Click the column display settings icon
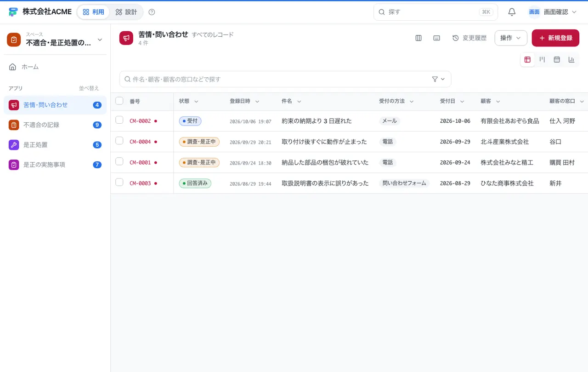 (418, 38)
